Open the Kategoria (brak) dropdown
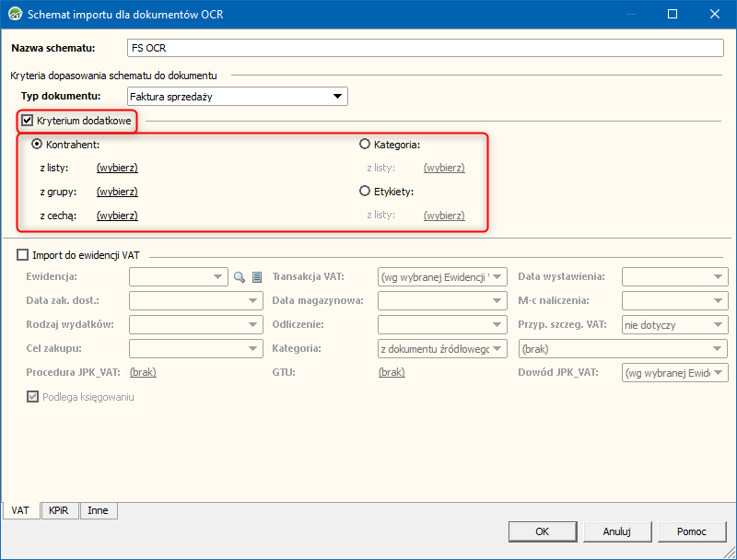This screenshot has height=560, width=737. [x=624, y=348]
